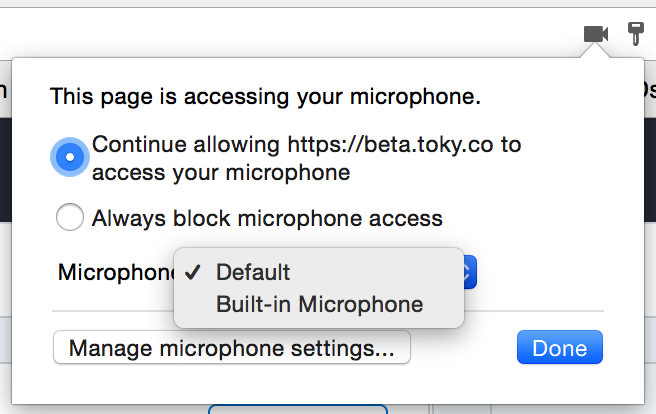Click the outlined button below the popup
Viewport: 656px width, 414px height.
point(298,409)
